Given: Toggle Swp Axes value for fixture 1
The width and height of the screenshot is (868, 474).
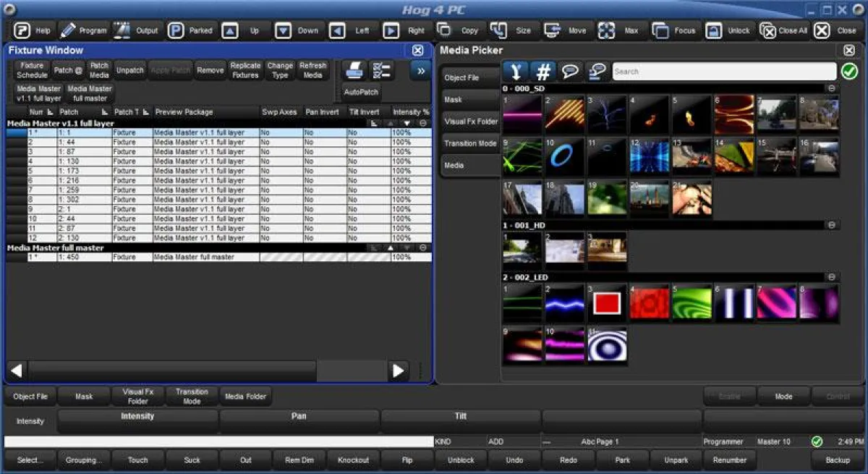Looking at the screenshot, I should tap(281, 133).
